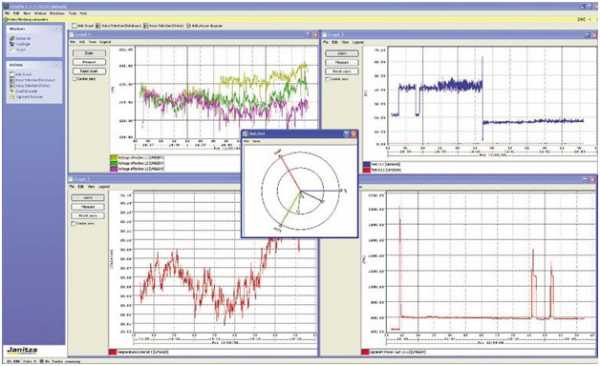Click the first item icon in the sidebar Actions panel
The width and height of the screenshot is (600, 366).
coord(12,74)
